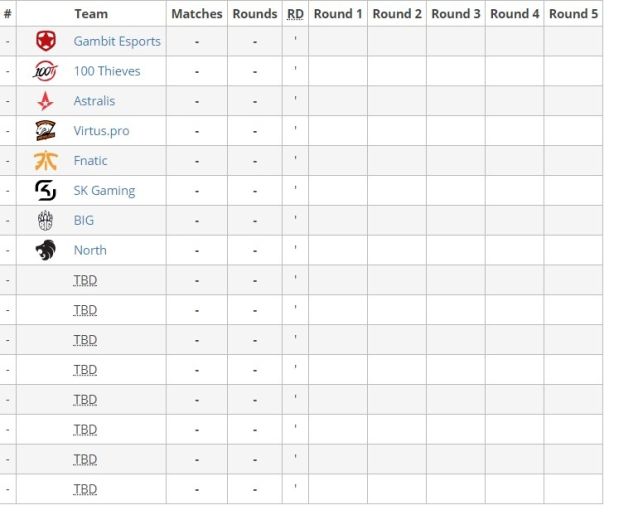638x515 pixels.
Task: Click the BIG team logo
Action: point(45,220)
